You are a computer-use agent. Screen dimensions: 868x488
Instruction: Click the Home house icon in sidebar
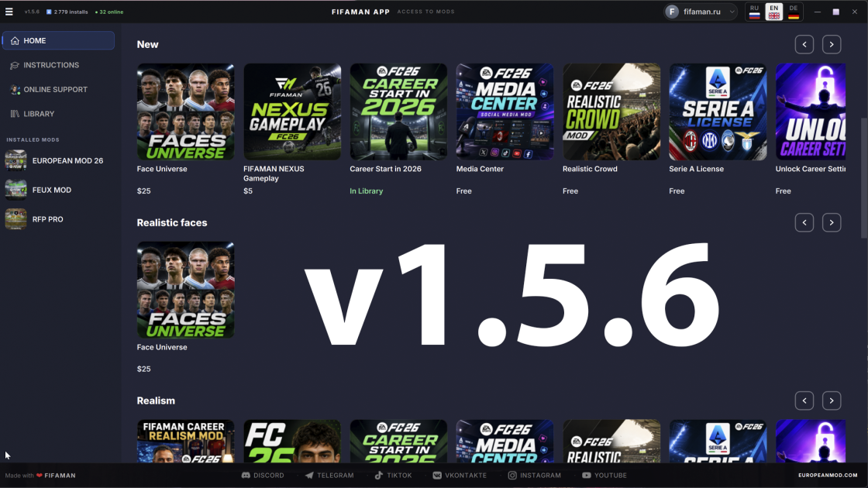coord(15,41)
